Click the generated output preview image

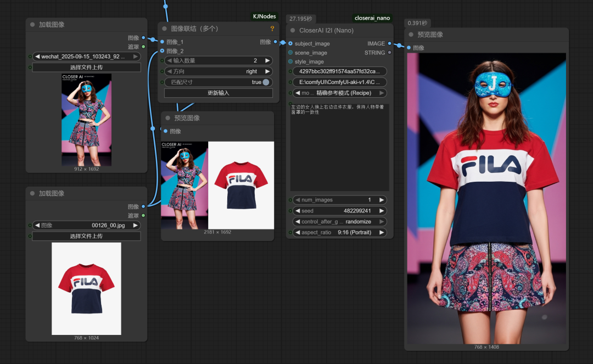coord(486,198)
